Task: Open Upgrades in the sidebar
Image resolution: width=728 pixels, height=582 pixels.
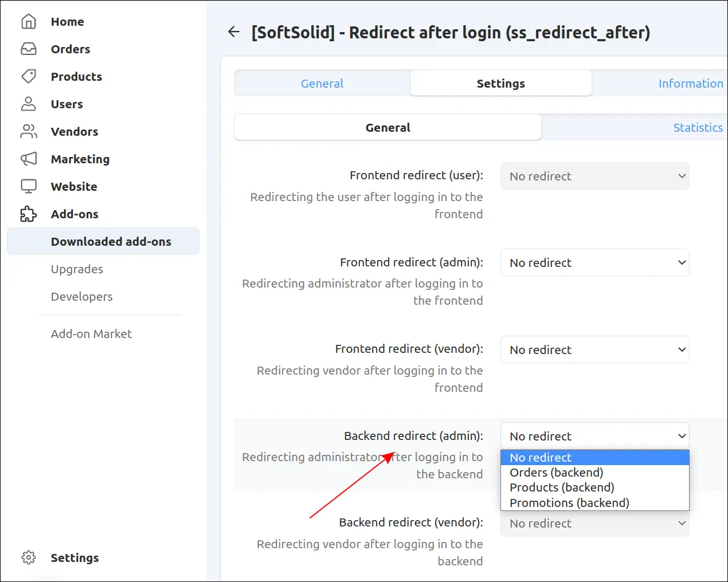Action: tap(77, 269)
